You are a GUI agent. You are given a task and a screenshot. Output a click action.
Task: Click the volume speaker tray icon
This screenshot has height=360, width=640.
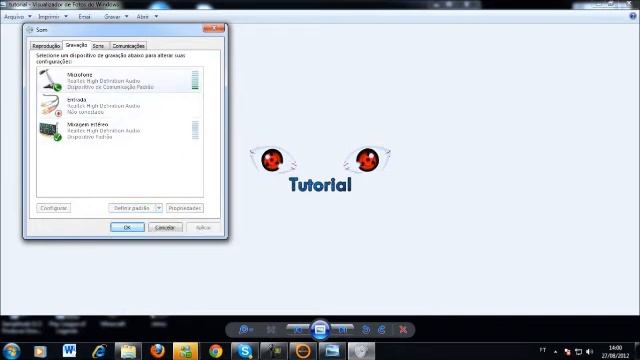tap(590, 352)
